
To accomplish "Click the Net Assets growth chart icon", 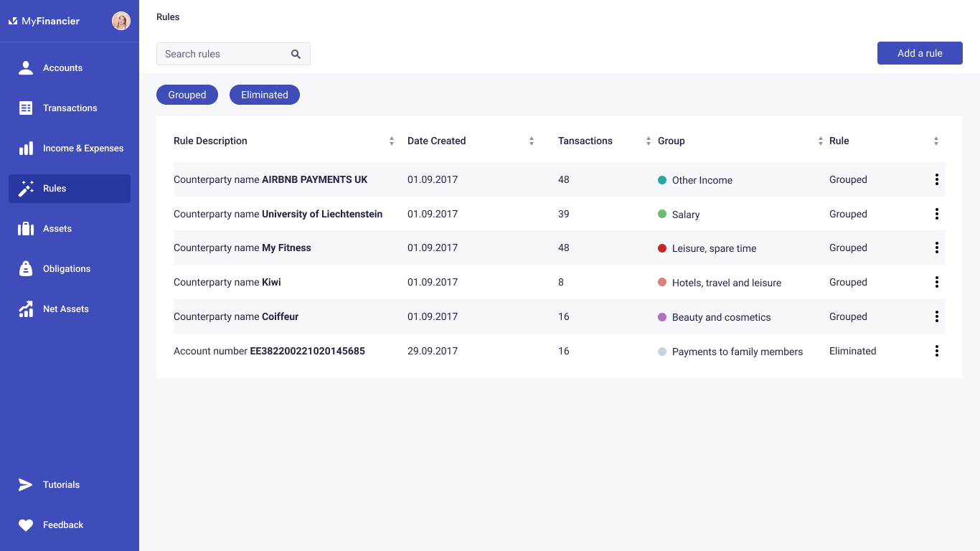I will [x=26, y=309].
